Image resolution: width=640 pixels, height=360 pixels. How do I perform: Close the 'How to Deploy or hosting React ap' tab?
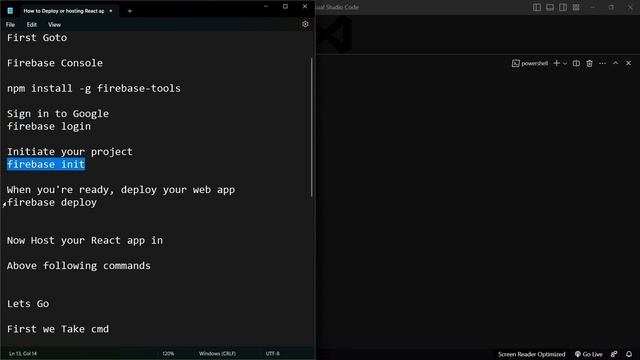pyautogui.click(x=111, y=11)
